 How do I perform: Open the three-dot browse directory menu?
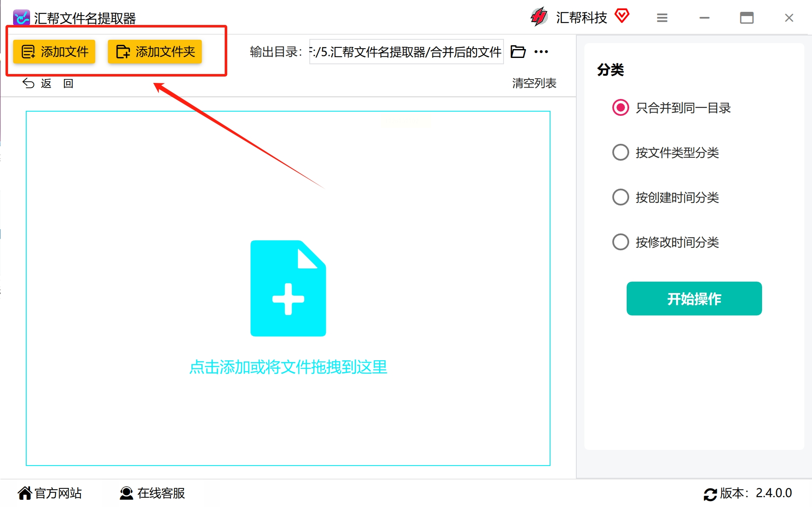[x=541, y=52]
